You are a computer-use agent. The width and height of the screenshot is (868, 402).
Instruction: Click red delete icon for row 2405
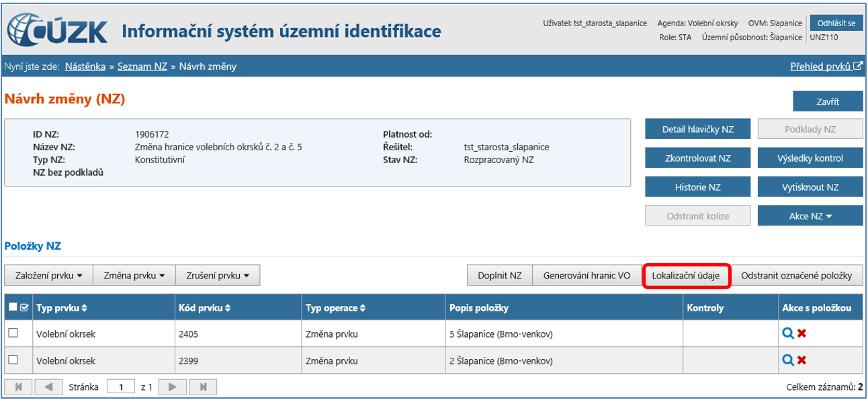[x=801, y=333]
